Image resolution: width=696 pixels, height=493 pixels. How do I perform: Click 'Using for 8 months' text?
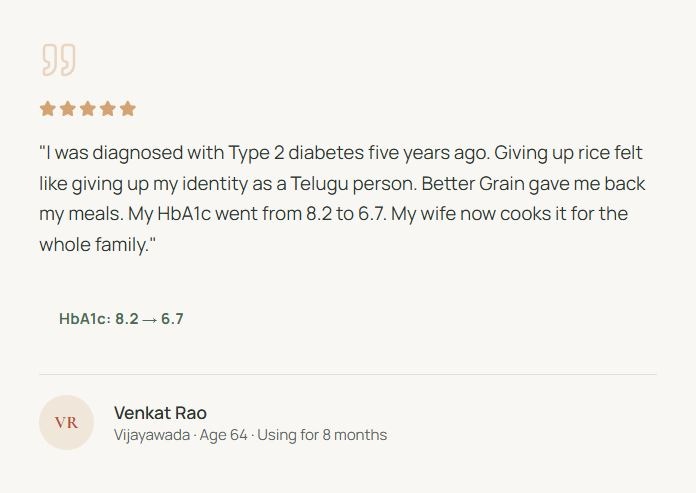click(x=322, y=435)
